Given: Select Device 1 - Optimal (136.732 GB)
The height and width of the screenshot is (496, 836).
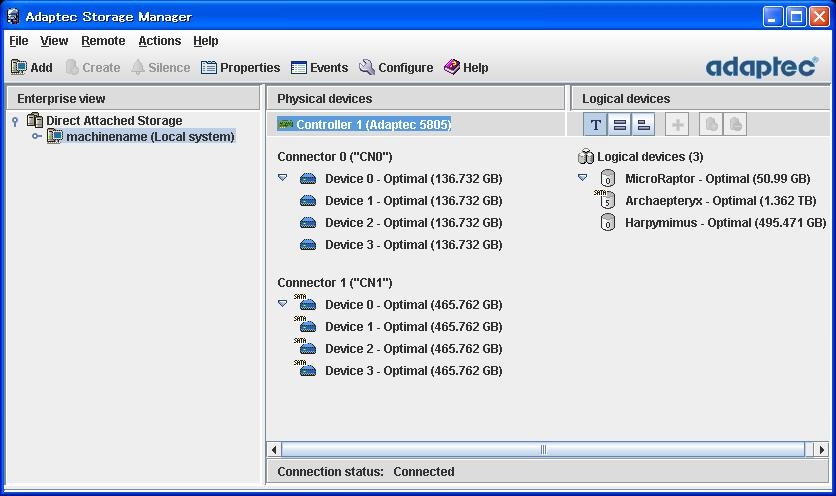Looking at the screenshot, I should [414, 201].
